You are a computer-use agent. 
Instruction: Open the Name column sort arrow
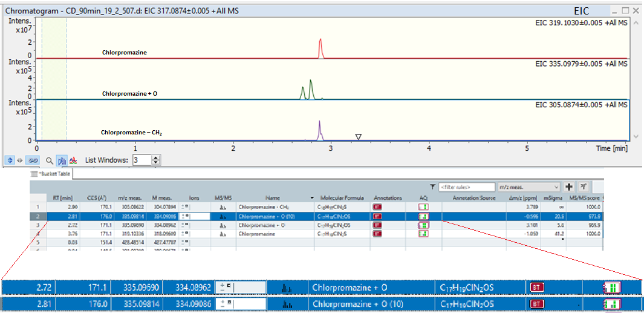311,198
